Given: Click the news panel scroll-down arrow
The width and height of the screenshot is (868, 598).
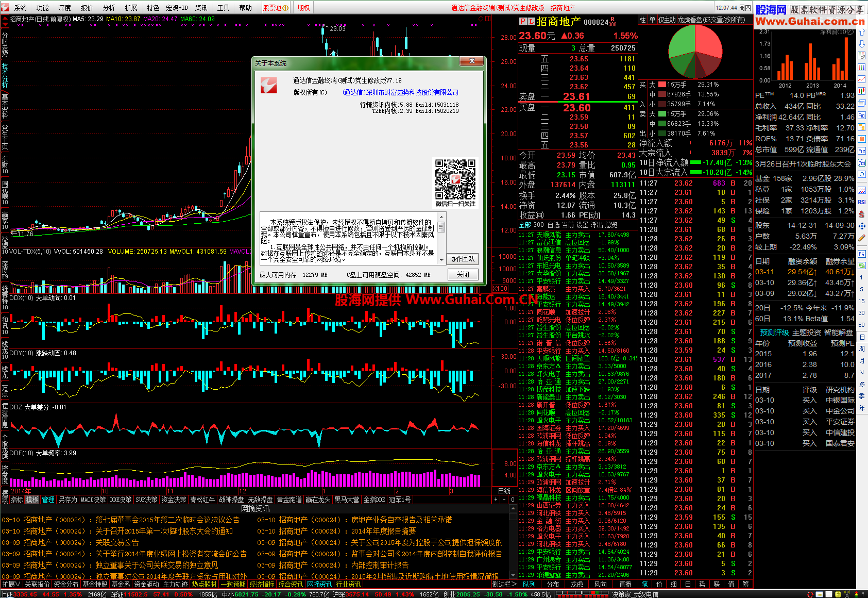Looking at the screenshot, I should click(x=513, y=574).
